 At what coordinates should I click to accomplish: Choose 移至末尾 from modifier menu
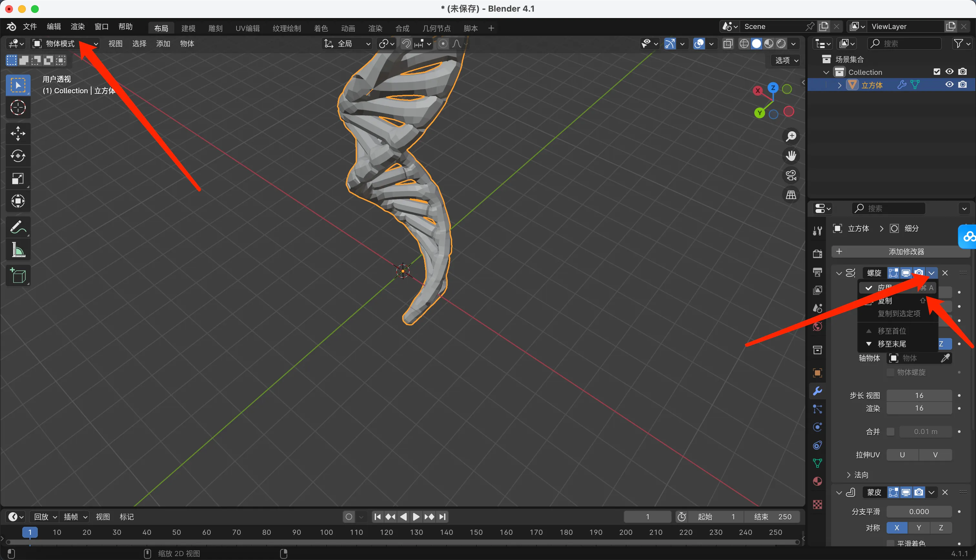tap(891, 344)
